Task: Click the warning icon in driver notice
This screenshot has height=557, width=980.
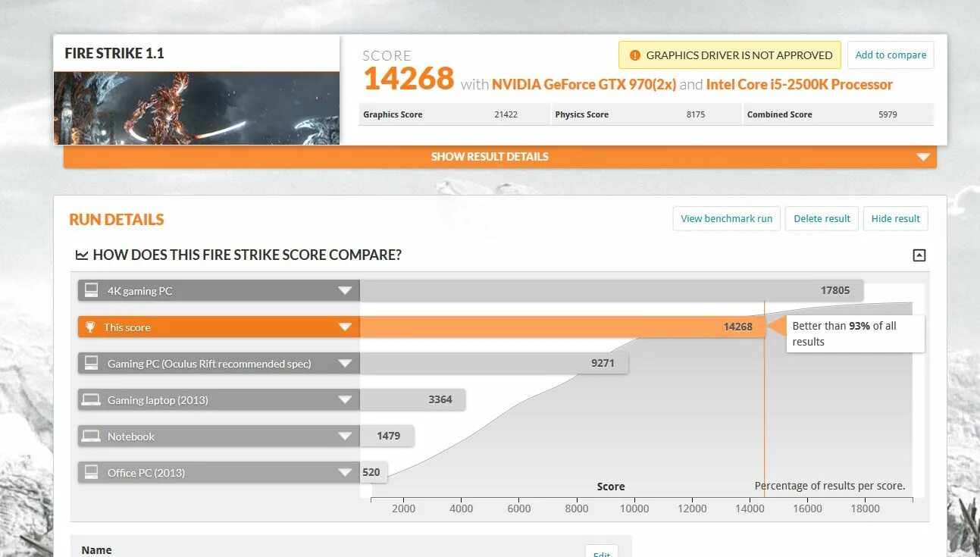Action: (634, 55)
